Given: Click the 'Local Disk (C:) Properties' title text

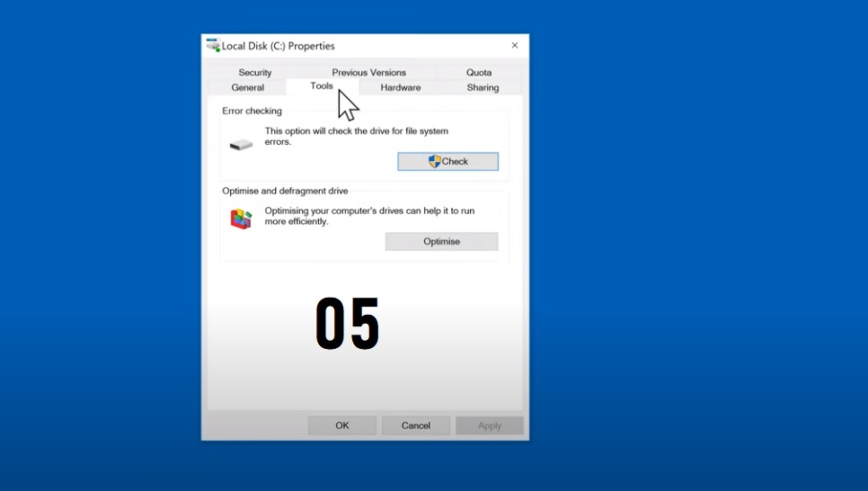Looking at the screenshot, I should (x=278, y=46).
